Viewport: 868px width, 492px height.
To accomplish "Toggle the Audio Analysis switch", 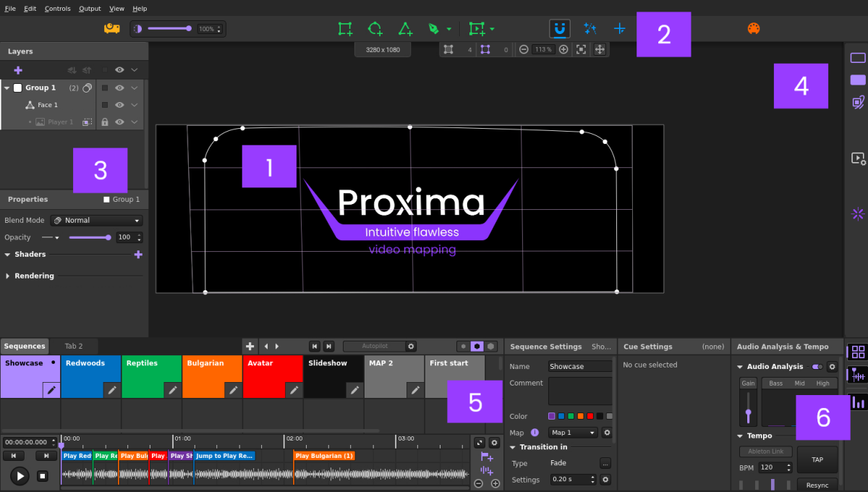I will (817, 367).
